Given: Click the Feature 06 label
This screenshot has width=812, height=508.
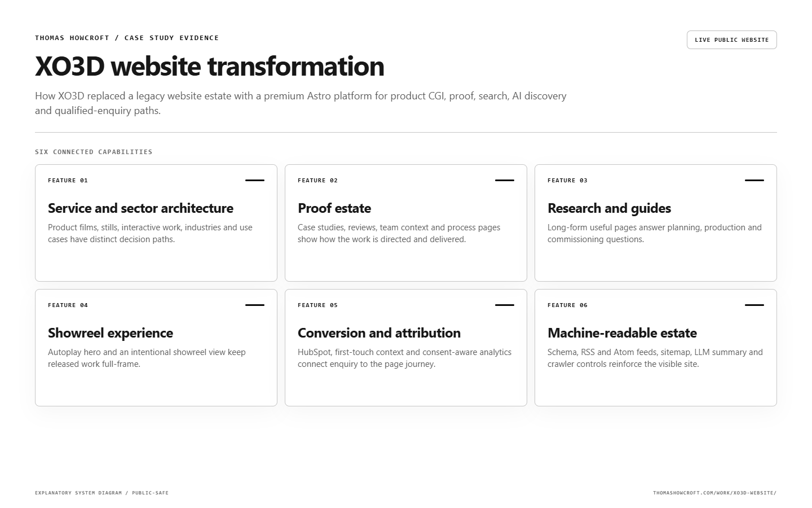Looking at the screenshot, I should point(567,305).
